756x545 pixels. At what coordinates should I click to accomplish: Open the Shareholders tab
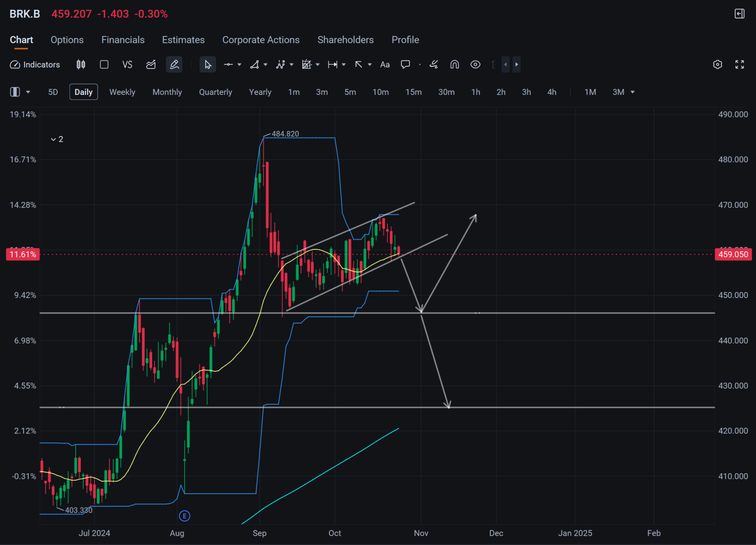[345, 40]
